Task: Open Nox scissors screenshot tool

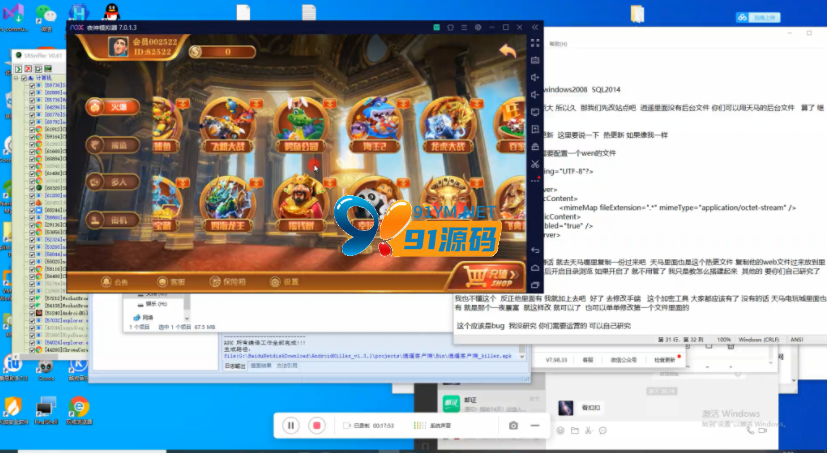Action: click(x=535, y=164)
